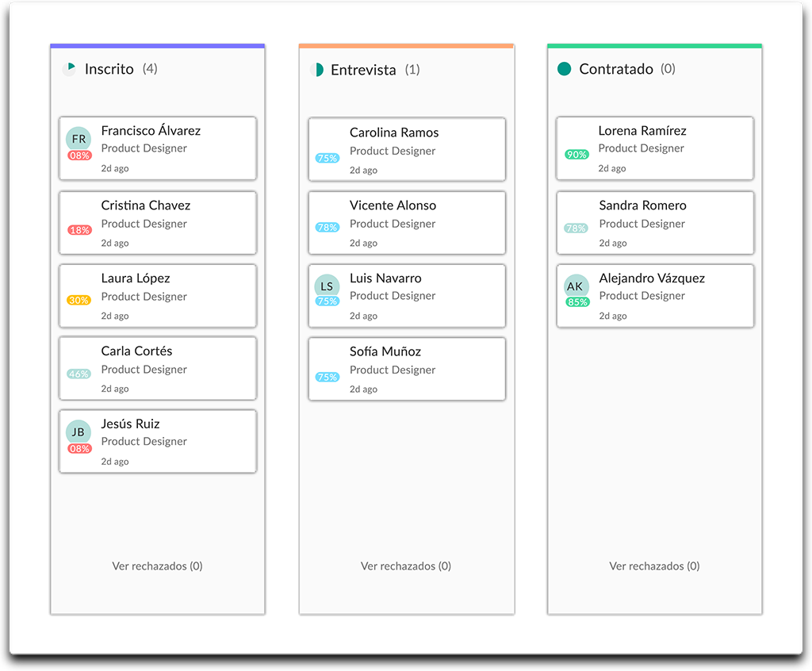
Task: Click the orange Entrevista column color bar
Action: [406, 46]
